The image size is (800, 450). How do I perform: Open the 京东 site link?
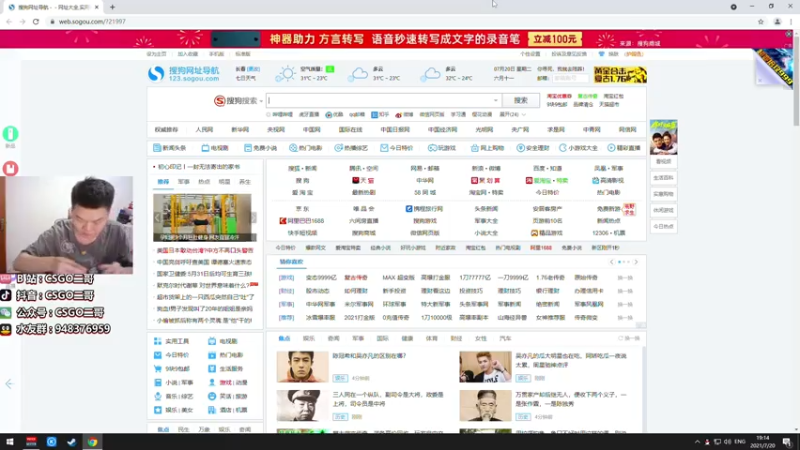(x=302, y=209)
